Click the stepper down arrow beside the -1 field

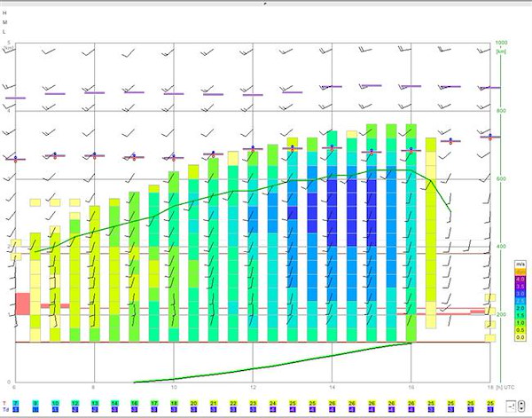(x=521, y=408)
